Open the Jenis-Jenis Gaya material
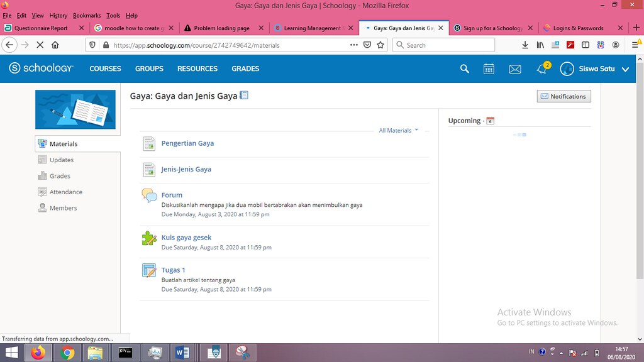644x362 pixels. 186,169
